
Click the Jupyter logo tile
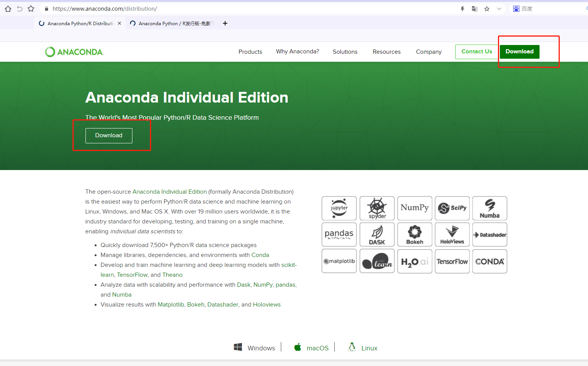tap(339, 208)
